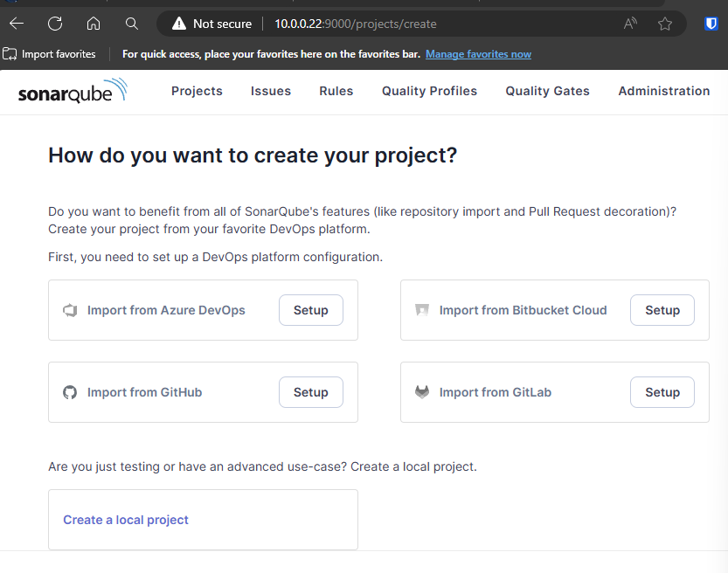This screenshot has height=573, width=728.
Task: Add page to favorites with star icon
Action: [x=665, y=24]
